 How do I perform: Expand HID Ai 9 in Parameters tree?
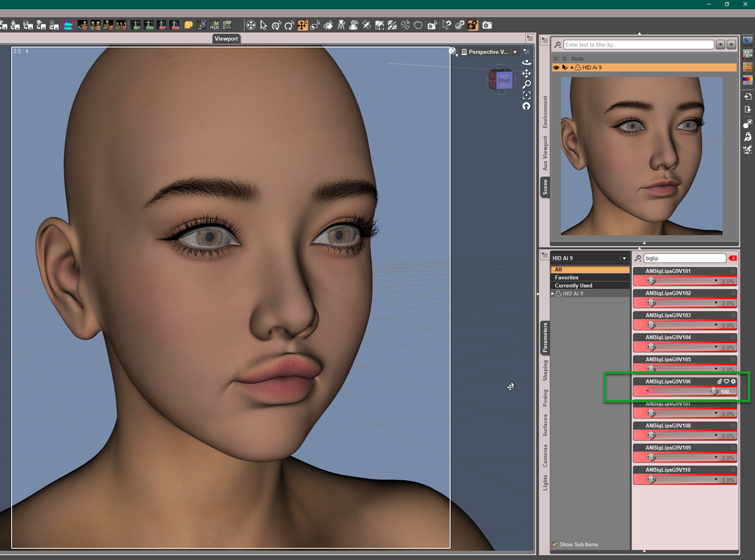(x=553, y=293)
